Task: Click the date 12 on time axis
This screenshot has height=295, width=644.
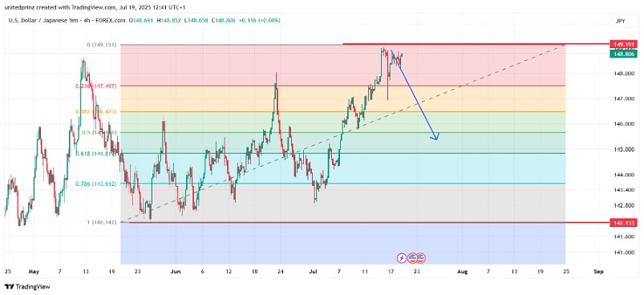Action: (x=229, y=271)
